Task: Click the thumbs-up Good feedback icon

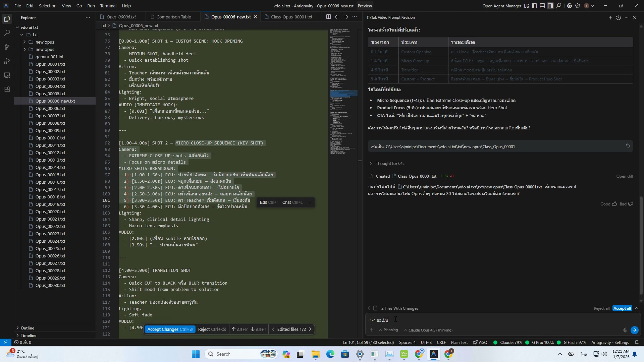Action: pos(614,204)
